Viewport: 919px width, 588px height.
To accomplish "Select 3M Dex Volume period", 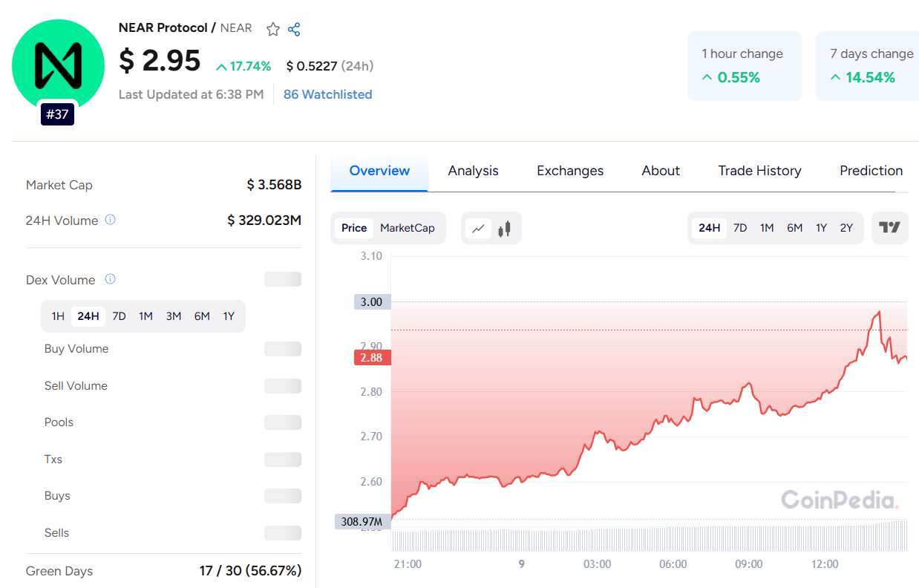I will tap(174, 316).
